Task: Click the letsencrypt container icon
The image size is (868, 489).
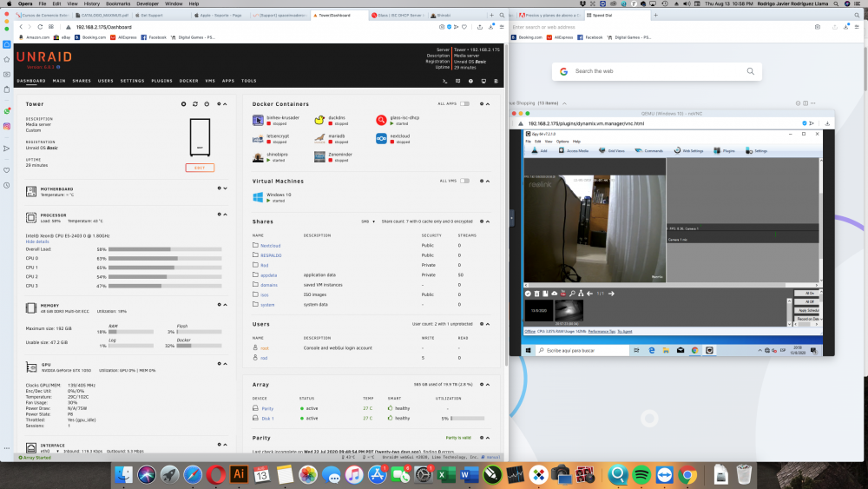Action: 258,138
